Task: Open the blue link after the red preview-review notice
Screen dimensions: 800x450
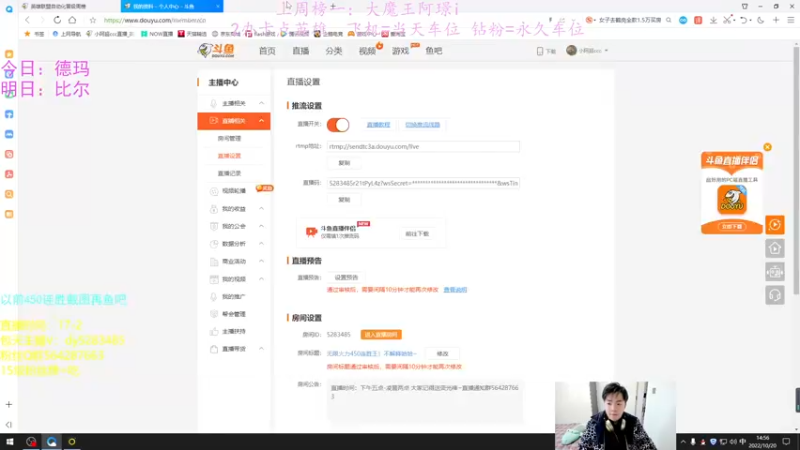Action: pyautogui.click(x=455, y=290)
